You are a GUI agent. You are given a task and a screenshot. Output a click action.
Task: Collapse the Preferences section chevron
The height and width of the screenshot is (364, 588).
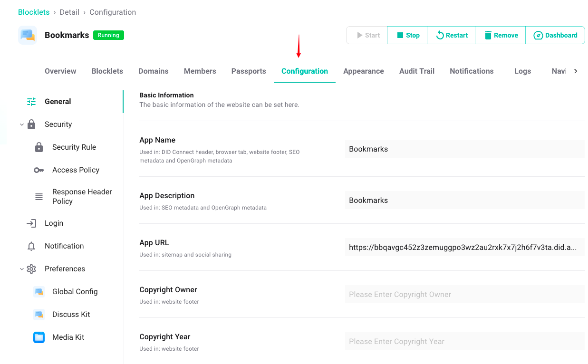coord(22,269)
